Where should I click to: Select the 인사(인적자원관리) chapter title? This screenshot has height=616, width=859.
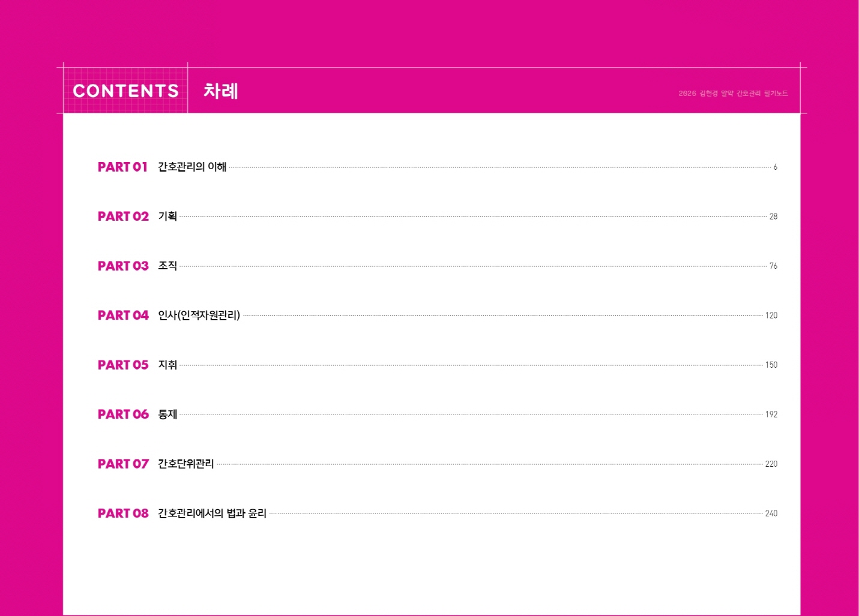click(x=199, y=315)
